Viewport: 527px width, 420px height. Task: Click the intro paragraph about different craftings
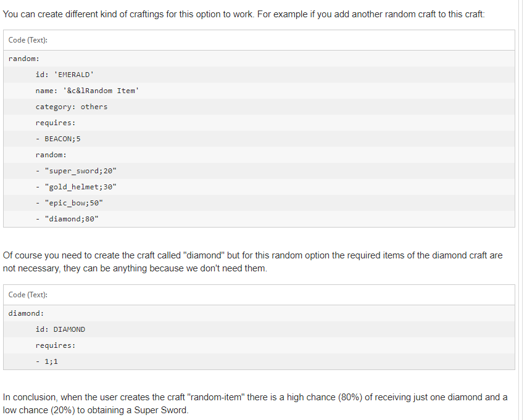pos(244,14)
